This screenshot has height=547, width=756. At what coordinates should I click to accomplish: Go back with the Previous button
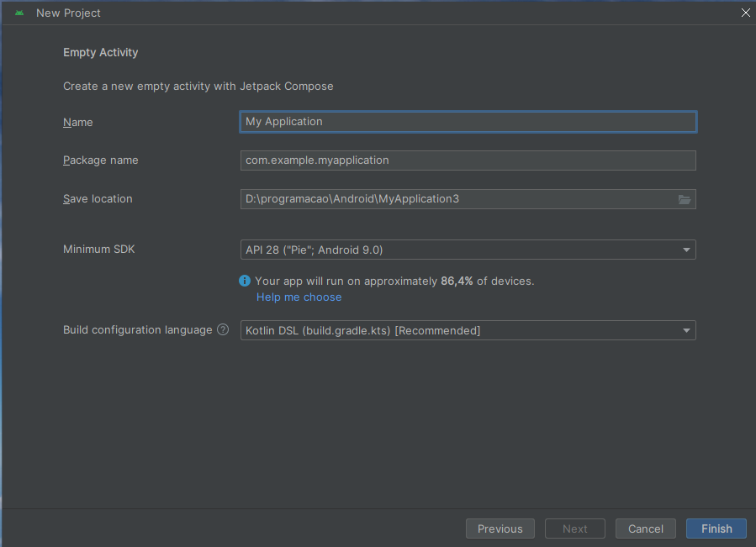coord(500,529)
